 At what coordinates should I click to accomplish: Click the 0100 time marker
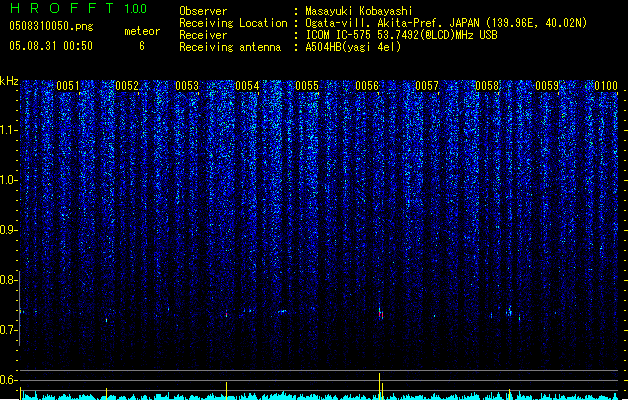coord(606,86)
